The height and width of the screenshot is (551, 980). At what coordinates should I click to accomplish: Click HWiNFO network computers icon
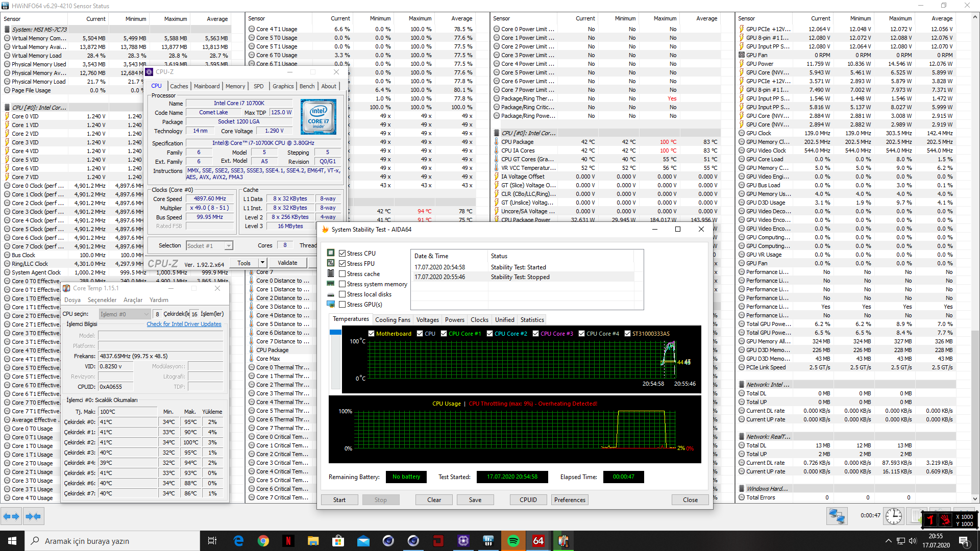(837, 516)
